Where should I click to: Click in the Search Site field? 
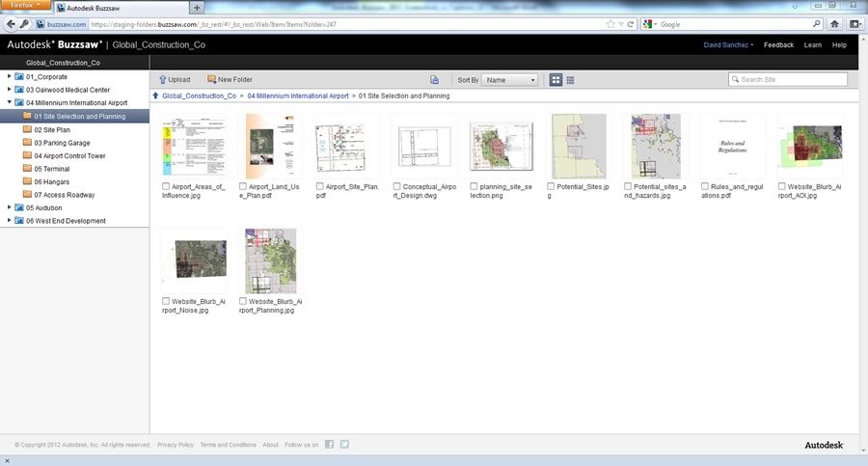788,80
